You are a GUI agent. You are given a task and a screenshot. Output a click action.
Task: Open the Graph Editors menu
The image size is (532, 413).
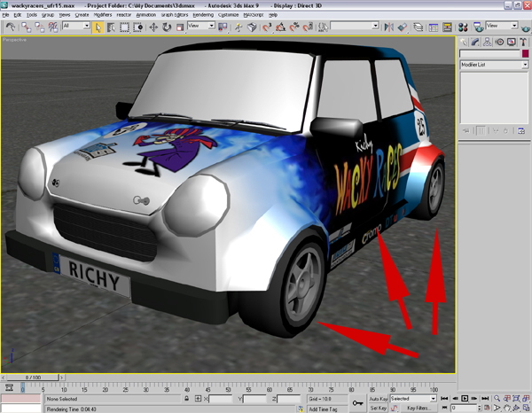pos(175,15)
